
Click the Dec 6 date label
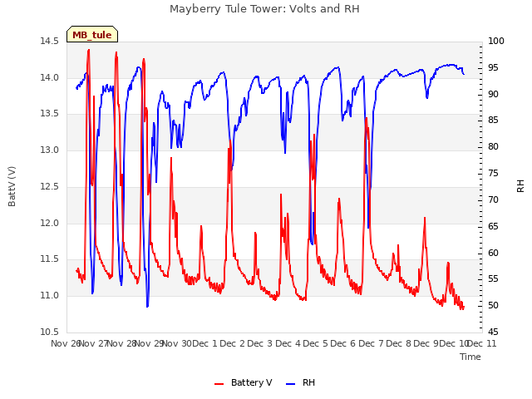coord(343,343)
